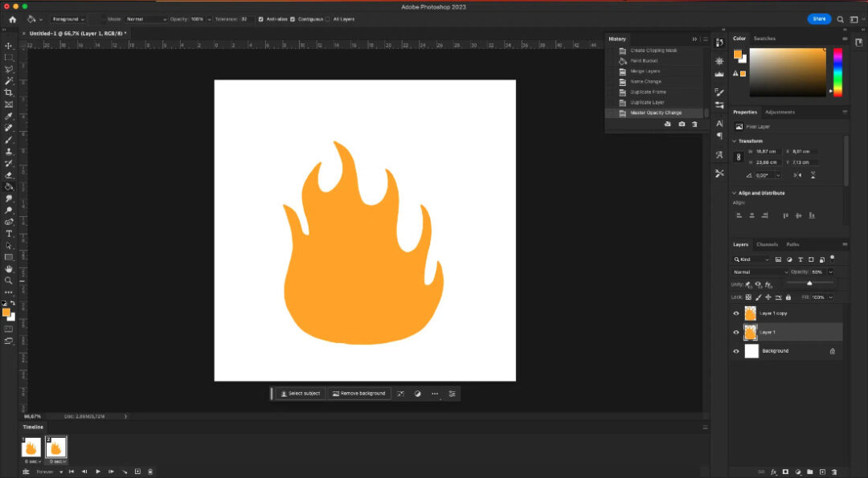Select the Magic Wand tool
The image size is (868, 478).
tap(8, 81)
